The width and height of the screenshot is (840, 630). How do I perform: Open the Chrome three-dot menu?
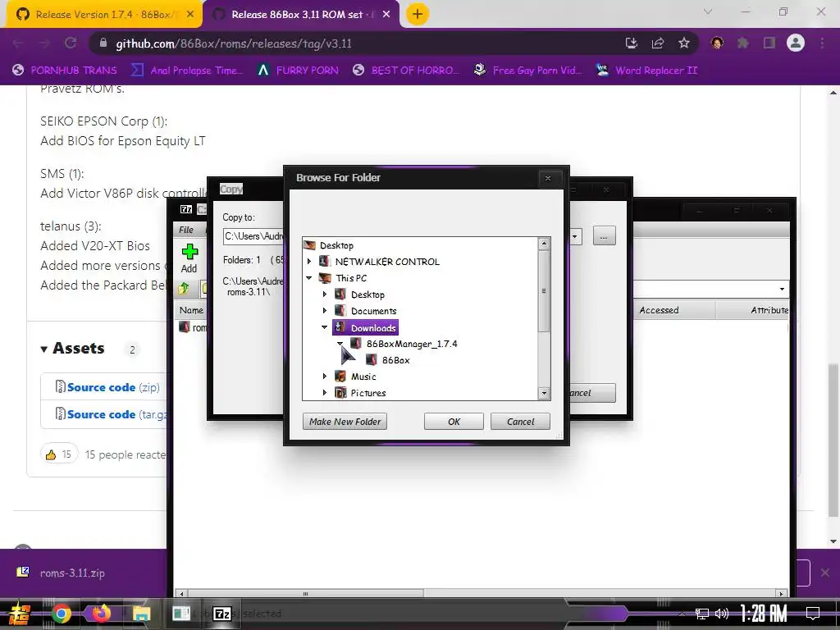[822, 43]
